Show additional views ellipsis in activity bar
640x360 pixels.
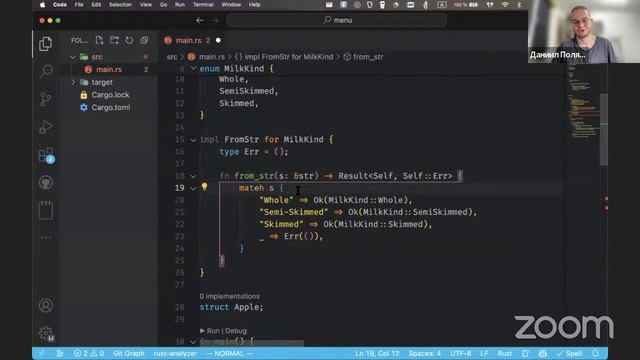pos(46,237)
